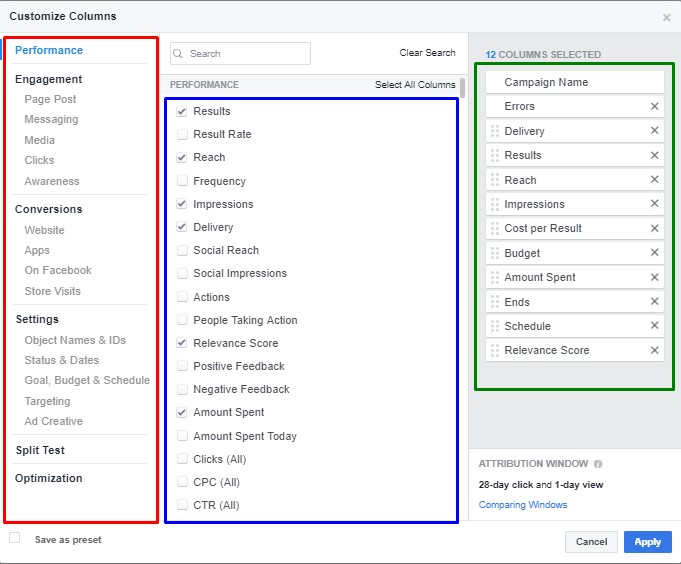
Task: Remove the Amount Spent selected column
Action: [655, 277]
